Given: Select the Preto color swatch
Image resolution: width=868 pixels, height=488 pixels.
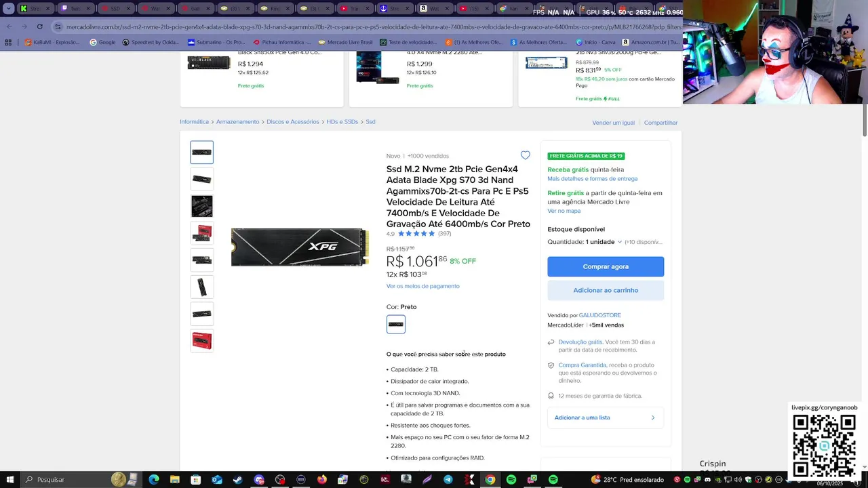Looking at the screenshot, I should [x=396, y=324].
